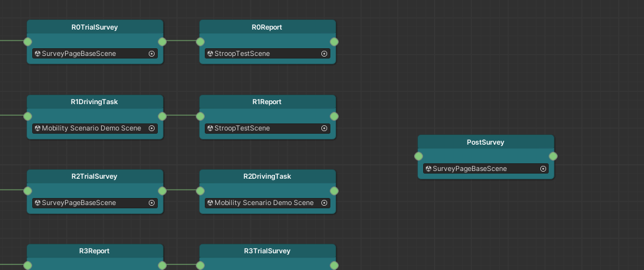The width and height of the screenshot is (644, 270).
Task: Select the R3TrialSurvey node title
Action: coord(267,251)
